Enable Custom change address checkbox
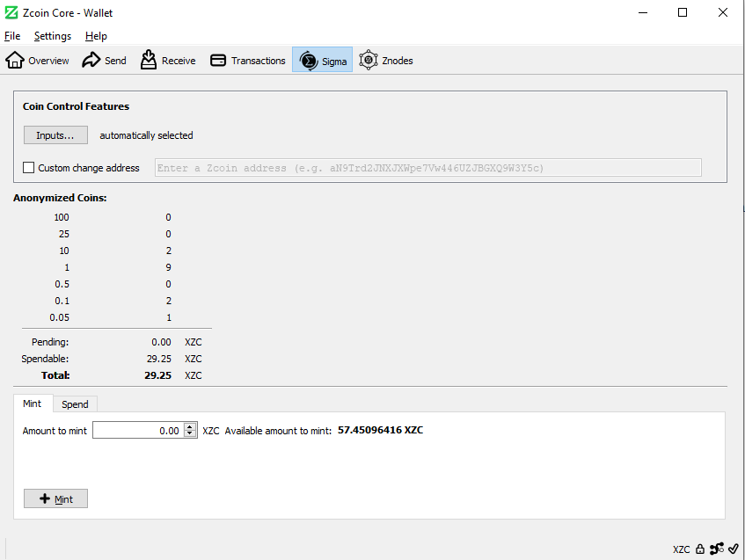Image resolution: width=745 pixels, height=560 pixels. (28, 168)
